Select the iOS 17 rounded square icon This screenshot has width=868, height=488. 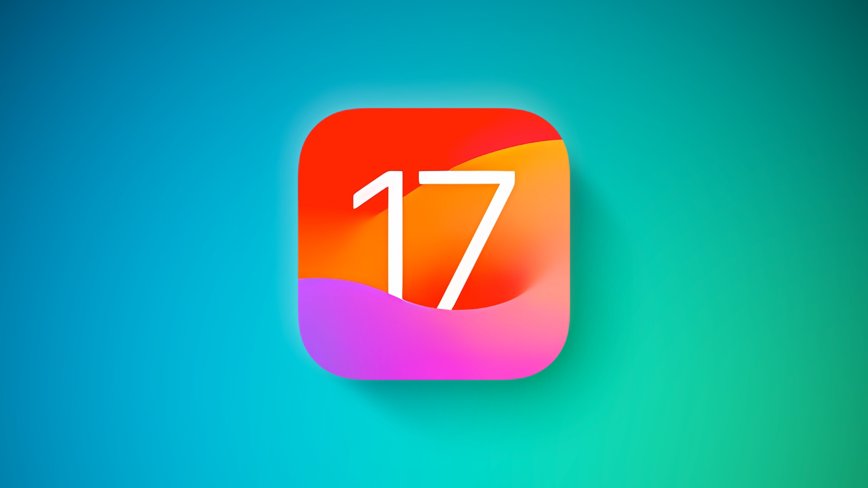[x=434, y=244]
